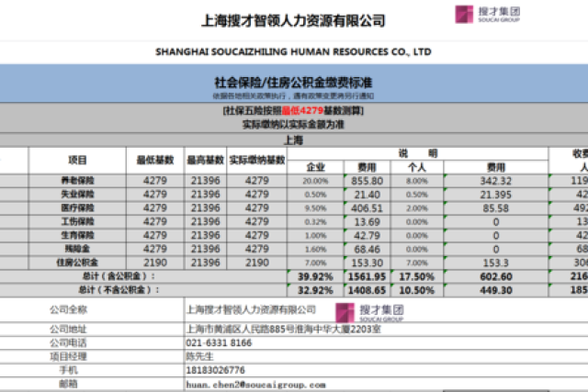Click the 工伤保险 row label

coord(77,221)
